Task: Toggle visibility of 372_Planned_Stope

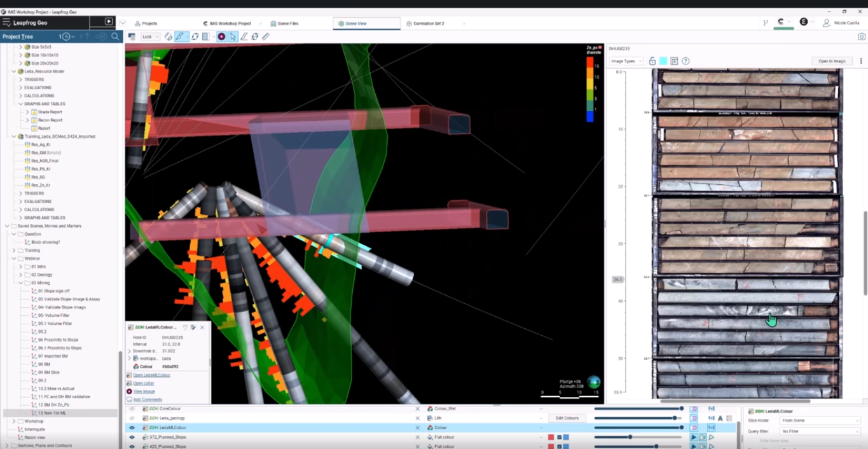Action: 132,438
